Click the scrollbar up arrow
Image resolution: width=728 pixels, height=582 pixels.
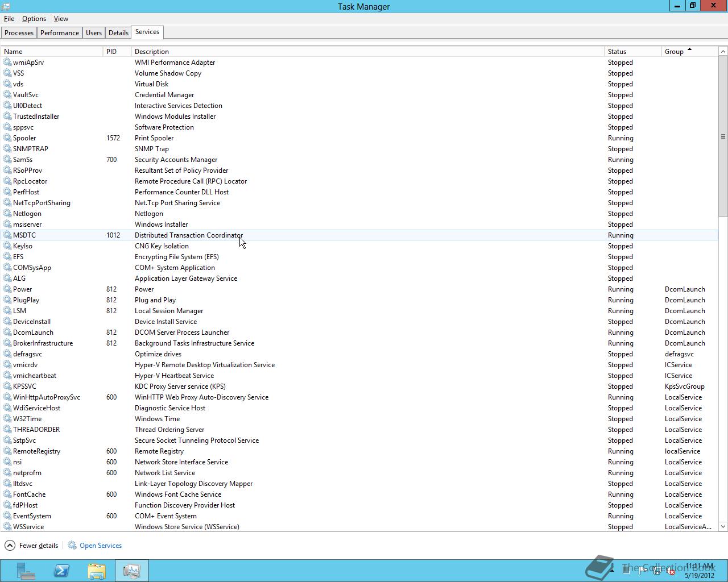723,52
